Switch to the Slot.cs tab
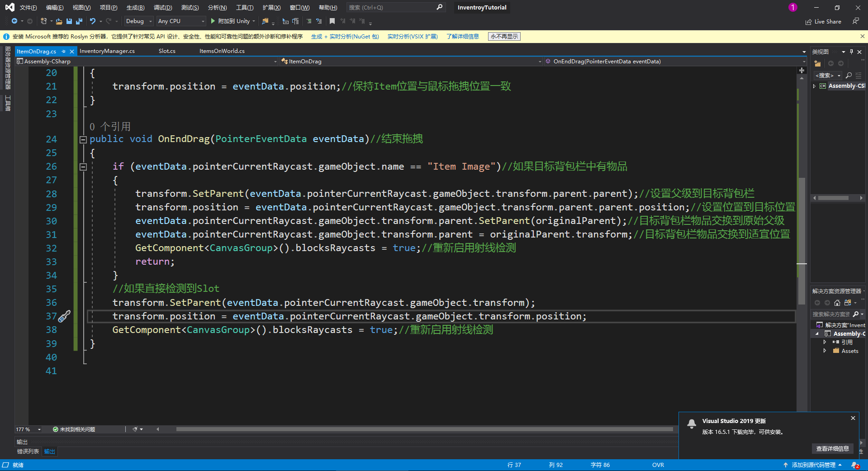This screenshot has height=471, width=868. pyautogui.click(x=166, y=51)
